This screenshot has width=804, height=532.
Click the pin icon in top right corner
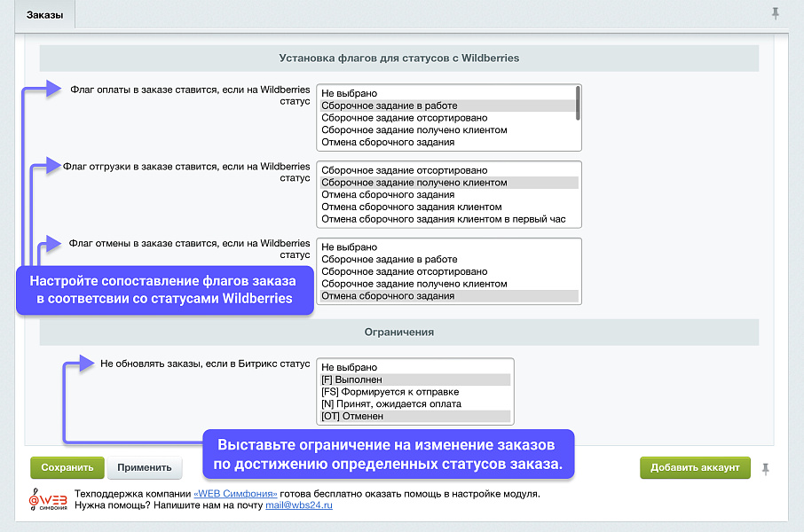[x=775, y=13]
